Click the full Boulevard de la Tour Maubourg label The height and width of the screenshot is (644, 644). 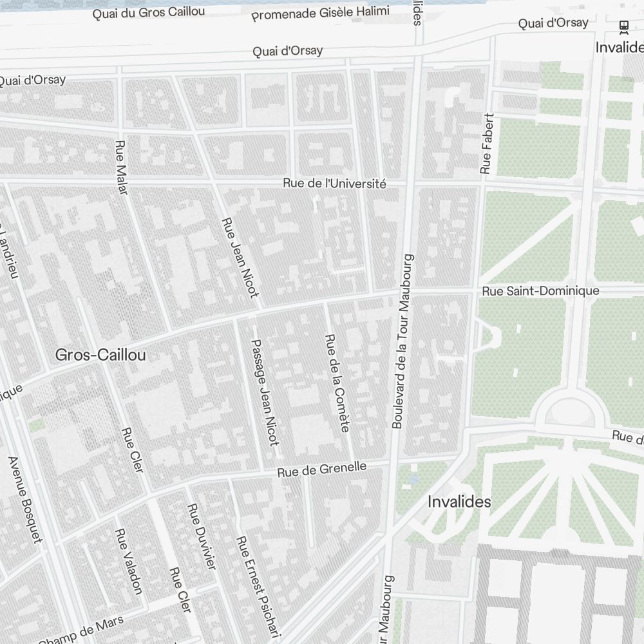point(404,341)
